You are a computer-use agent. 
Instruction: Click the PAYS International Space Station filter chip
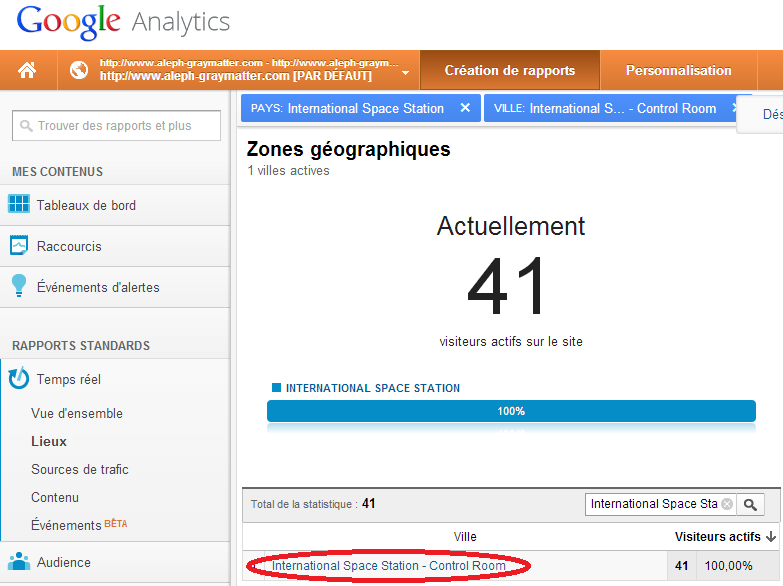361,108
